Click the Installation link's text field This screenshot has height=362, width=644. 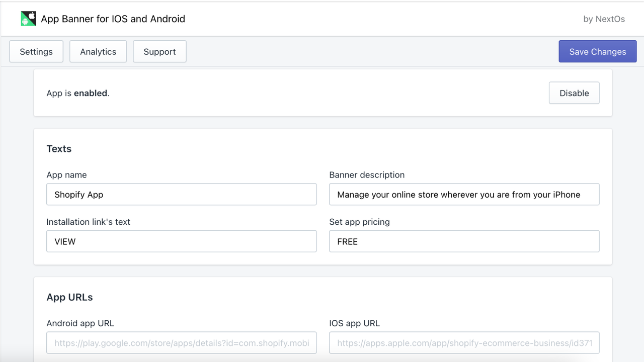(181, 241)
